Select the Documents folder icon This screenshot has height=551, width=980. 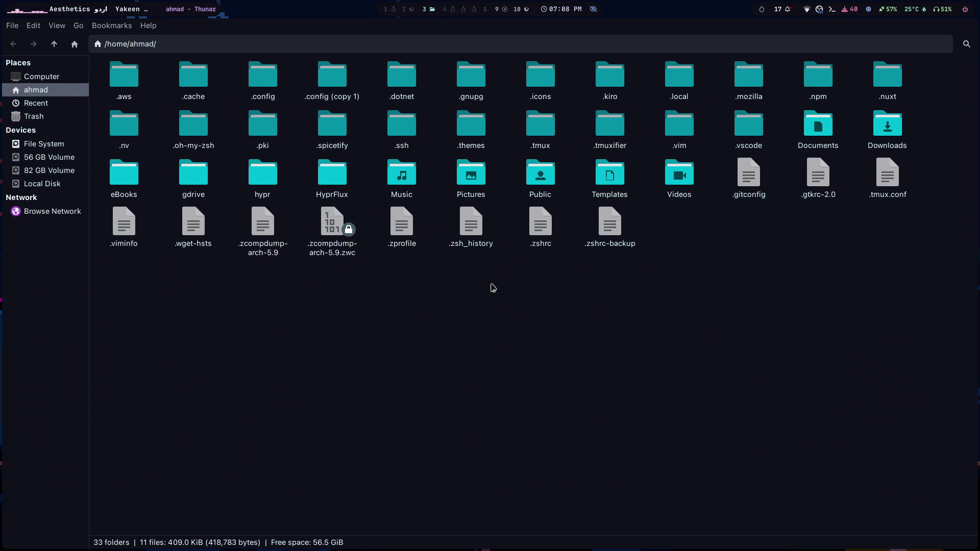[x=818, y=123]
